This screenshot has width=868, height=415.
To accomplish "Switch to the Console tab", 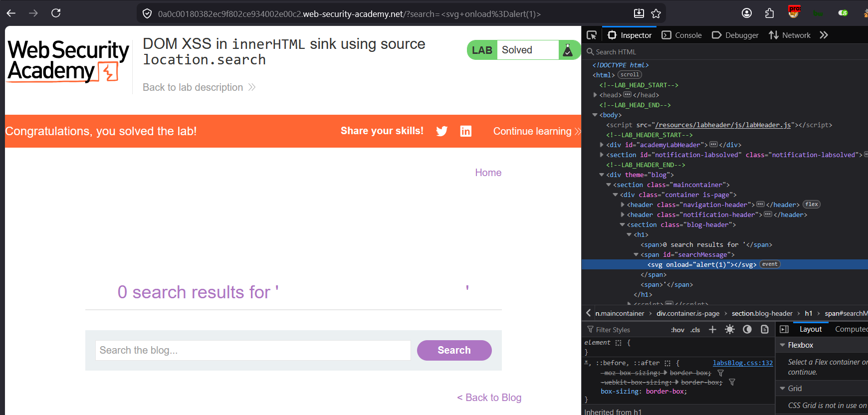I will (x=681, y=35).
